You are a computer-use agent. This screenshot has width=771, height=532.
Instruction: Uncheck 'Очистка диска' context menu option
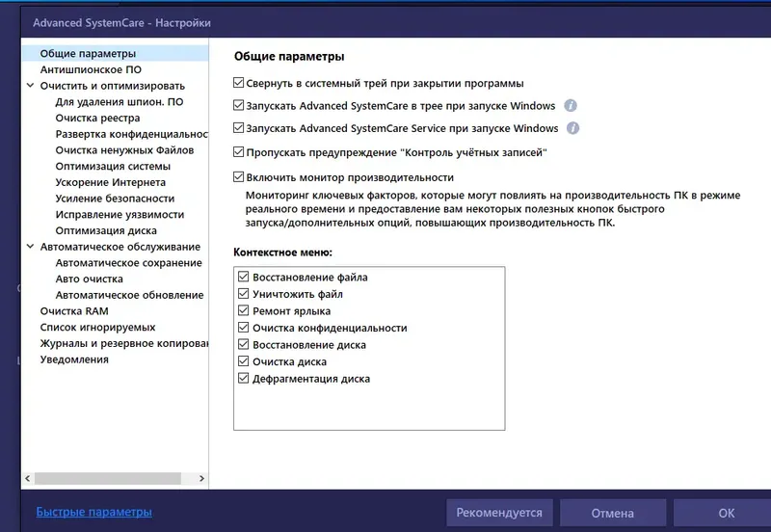pyautogui.click(x=244, y=361)
